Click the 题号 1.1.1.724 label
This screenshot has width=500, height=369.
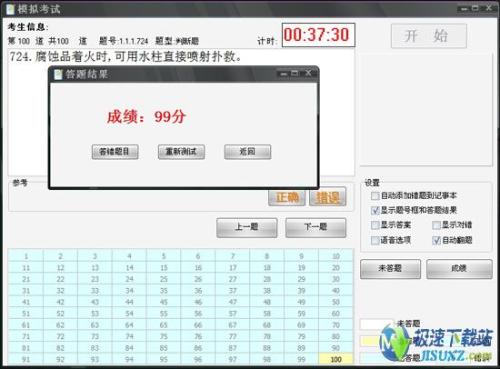tap(124, 41)
